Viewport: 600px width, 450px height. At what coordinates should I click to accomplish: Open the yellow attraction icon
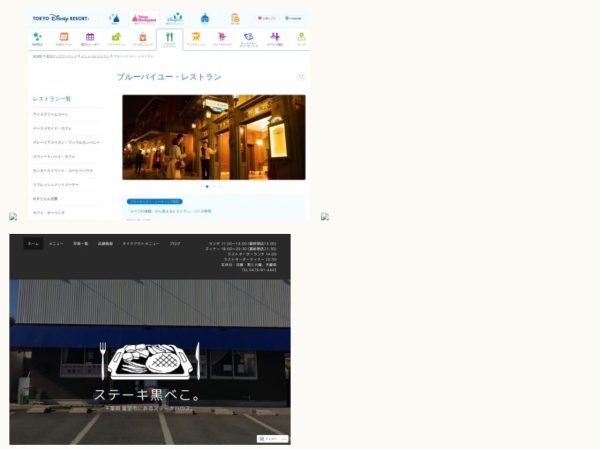pyautogui.click(x=196, y=39)
